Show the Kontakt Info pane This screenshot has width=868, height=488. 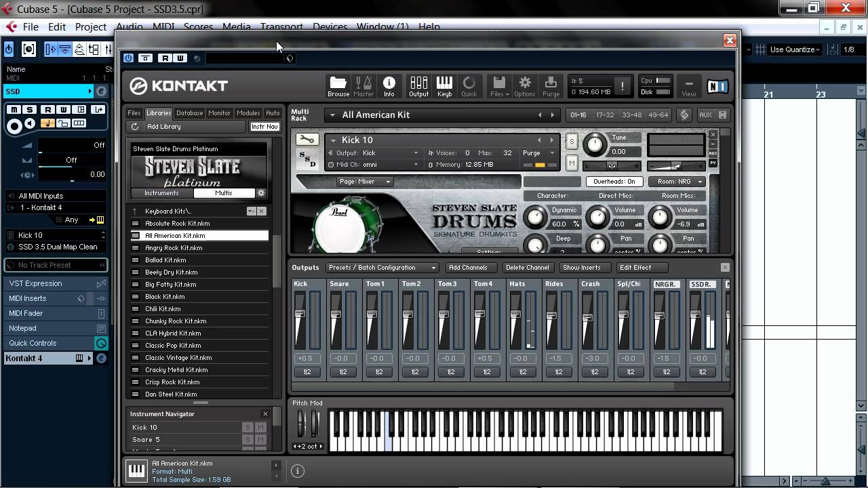click(x=389, y=86)
